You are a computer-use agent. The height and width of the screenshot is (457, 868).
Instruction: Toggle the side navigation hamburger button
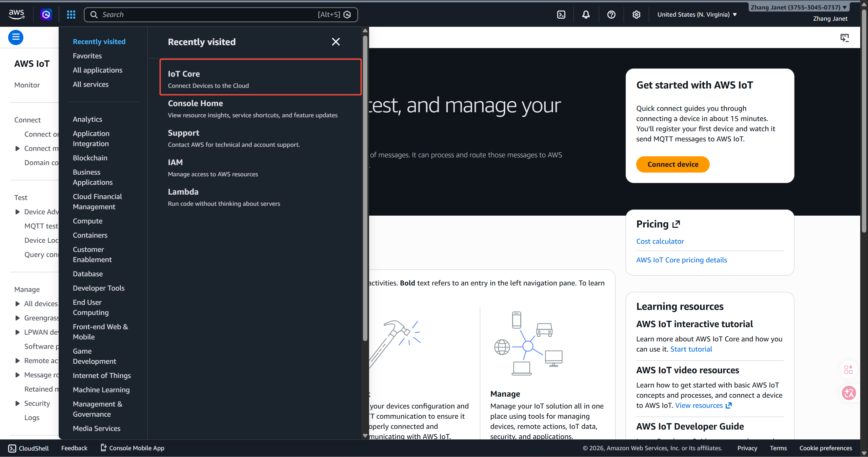[x=16, y=37]
